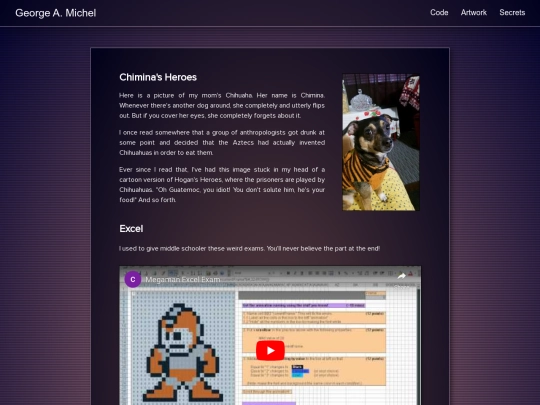The width and height of the screenshot is (540, 405).
Task: Open the channel avatar "C" icon
Action: point(133,279)
